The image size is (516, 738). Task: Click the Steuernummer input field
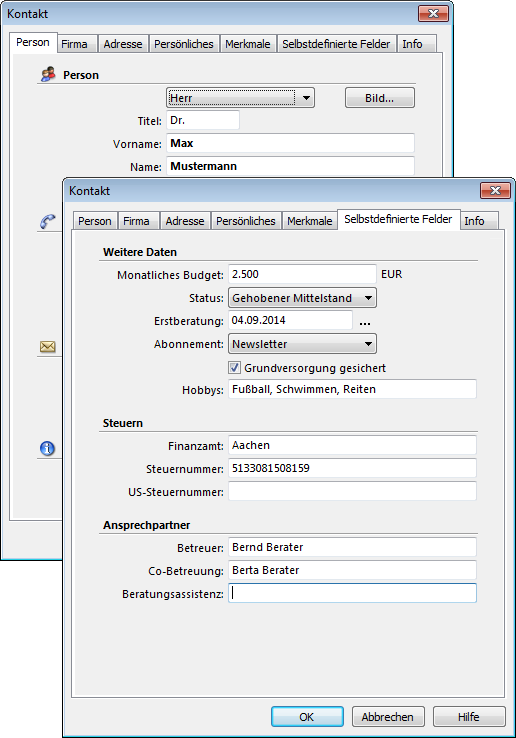click(352, 468)
